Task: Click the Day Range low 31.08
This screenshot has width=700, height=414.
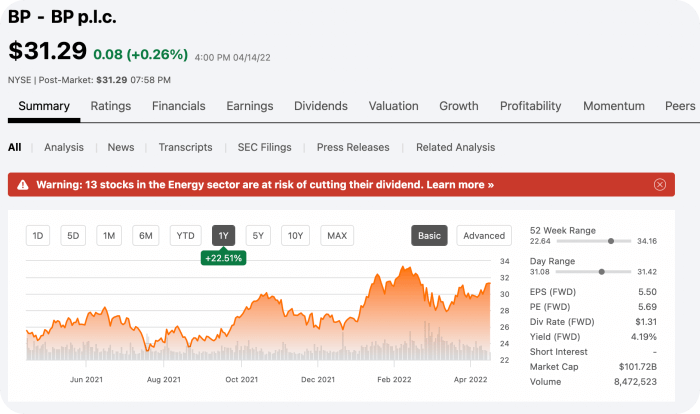Action: point(539,272)
